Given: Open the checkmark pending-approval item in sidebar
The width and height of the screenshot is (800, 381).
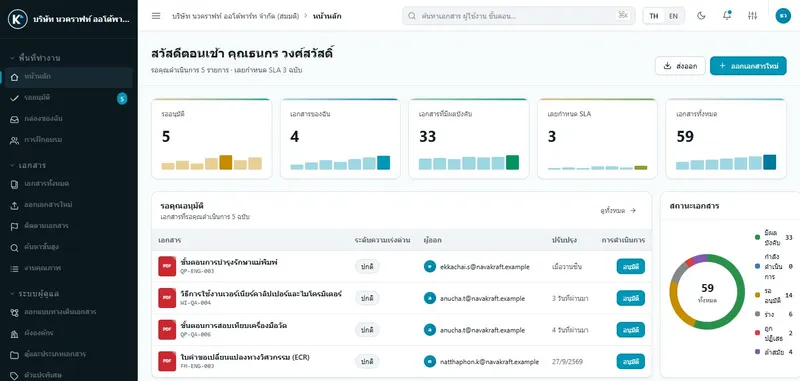Looking at the screenshot, I should pos(68,98).
